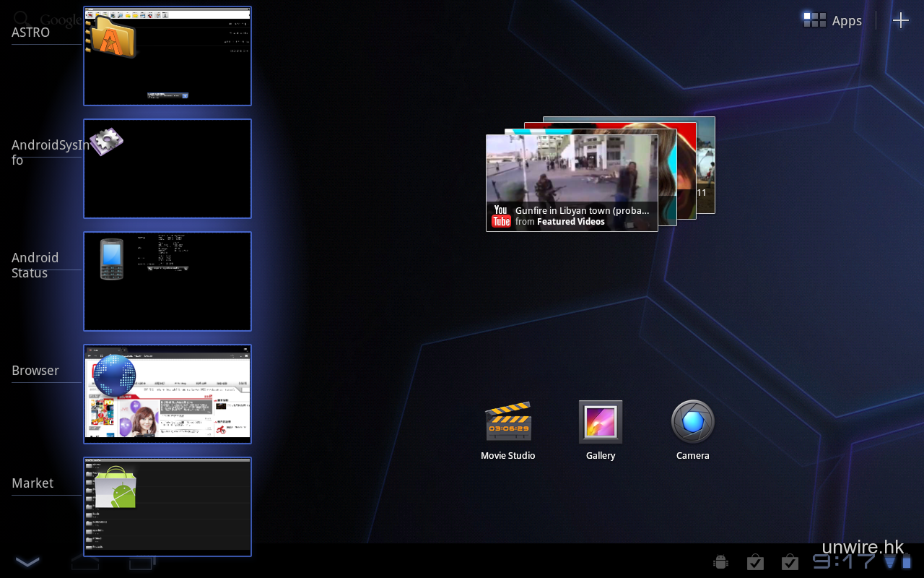
Task: Collapse recents with the down chevron
Action: 27,562
